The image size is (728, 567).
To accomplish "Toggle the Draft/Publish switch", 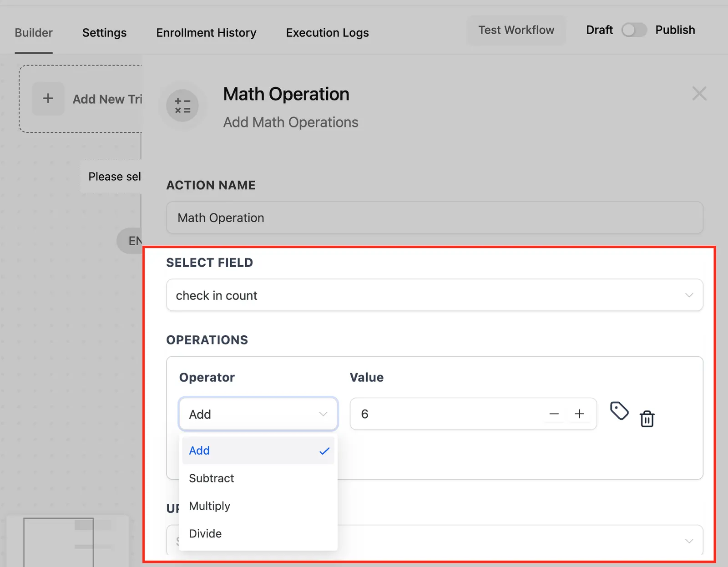I will [x=634, y=30].
